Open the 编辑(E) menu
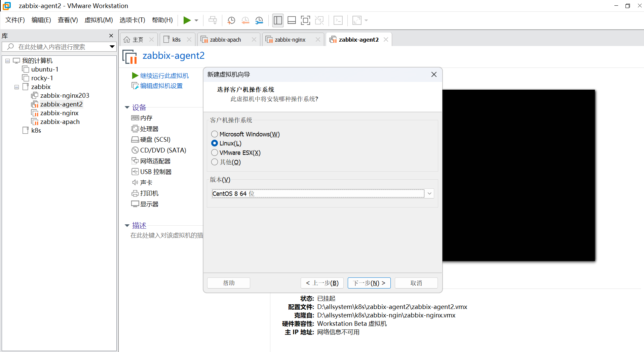 [x=41, y=20]
